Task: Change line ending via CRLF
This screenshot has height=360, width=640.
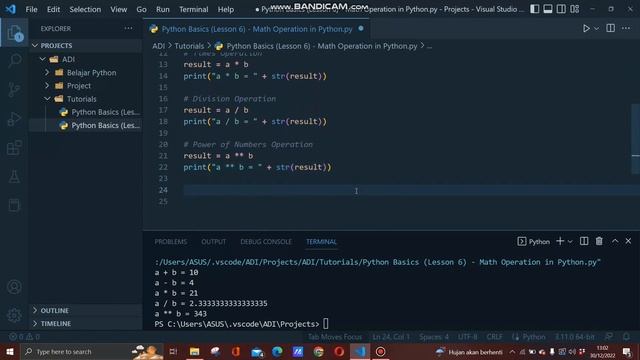Action: pos(494,337)
